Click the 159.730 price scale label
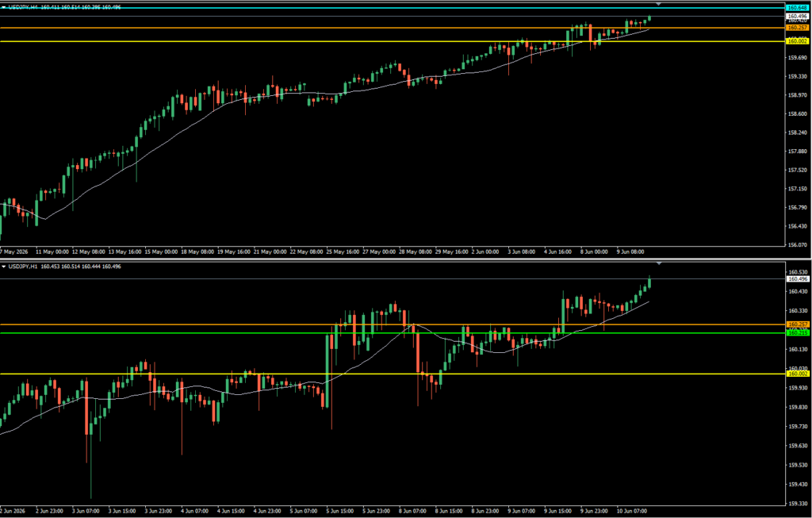Image resolution: width=812 pixels, height=518 pixels. pos(799,426)
